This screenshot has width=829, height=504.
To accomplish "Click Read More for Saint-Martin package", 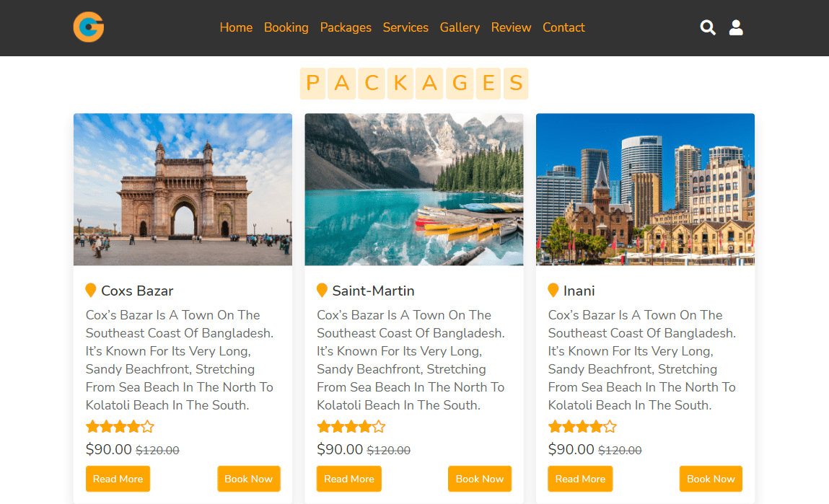I will pos(349,479).
